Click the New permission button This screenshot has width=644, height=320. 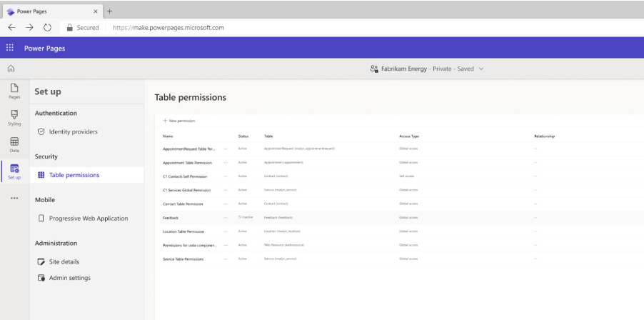pyautogui.click(x=179, y=121)
